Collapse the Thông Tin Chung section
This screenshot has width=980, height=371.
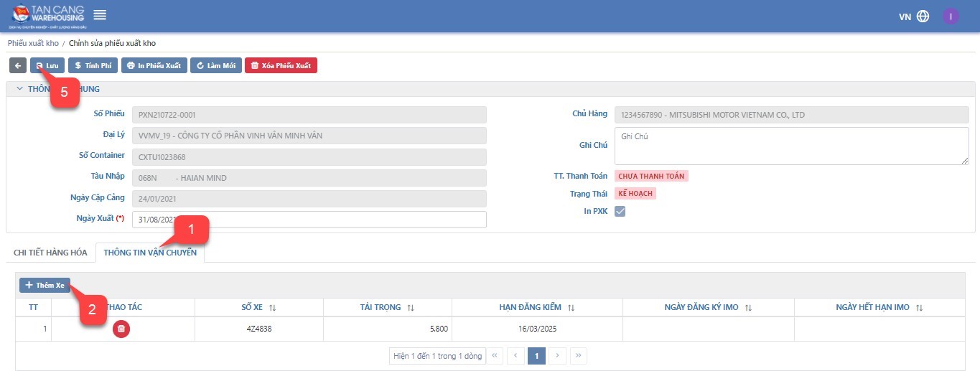click(x=19, y=89)
